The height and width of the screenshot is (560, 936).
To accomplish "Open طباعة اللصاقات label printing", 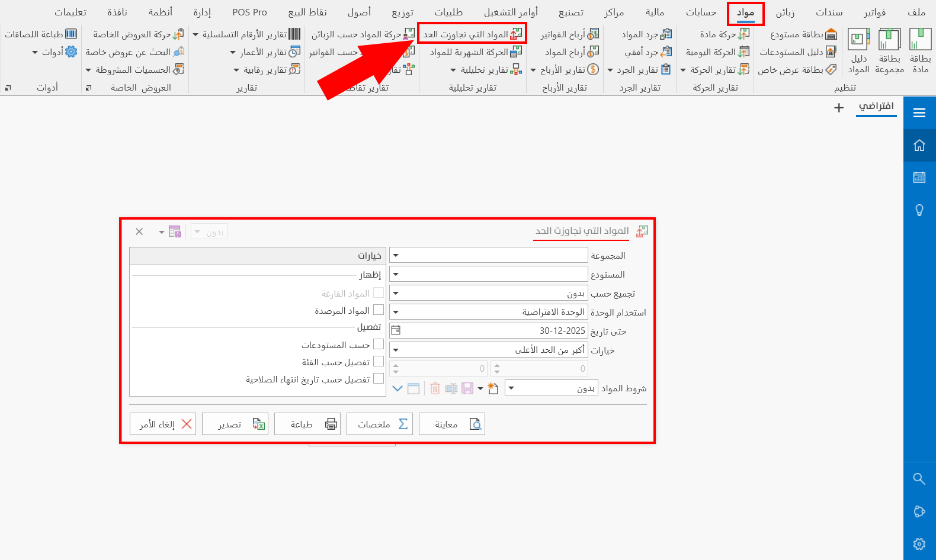I will [41, 34].
